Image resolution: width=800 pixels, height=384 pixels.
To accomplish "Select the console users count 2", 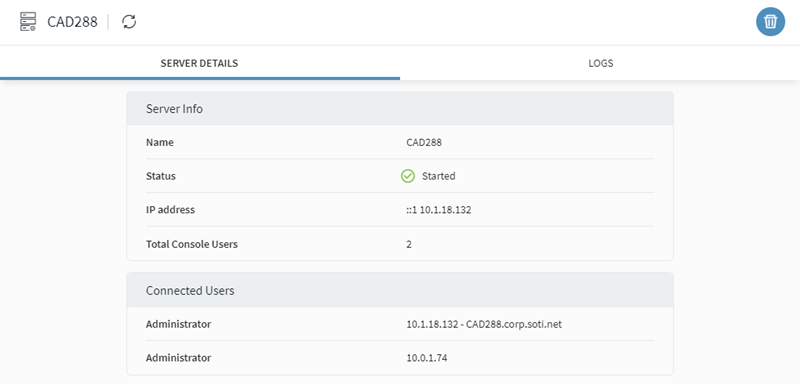I will (x=409, y=244).
